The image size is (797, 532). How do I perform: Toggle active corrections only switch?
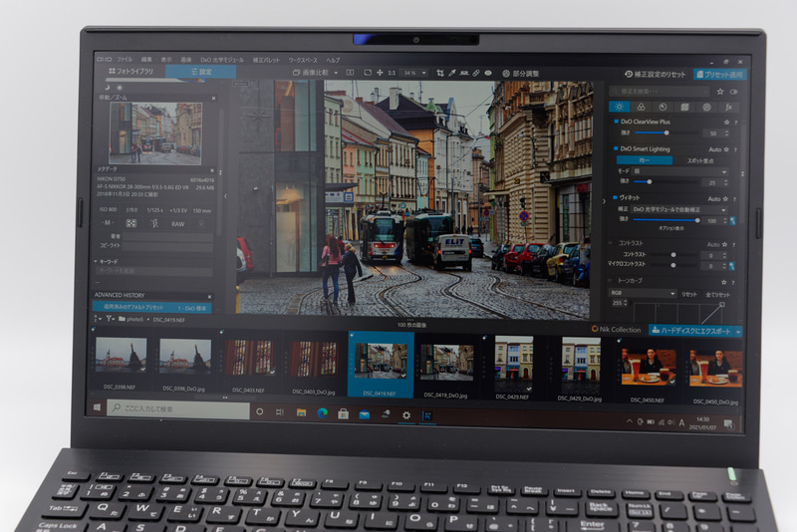733,92
